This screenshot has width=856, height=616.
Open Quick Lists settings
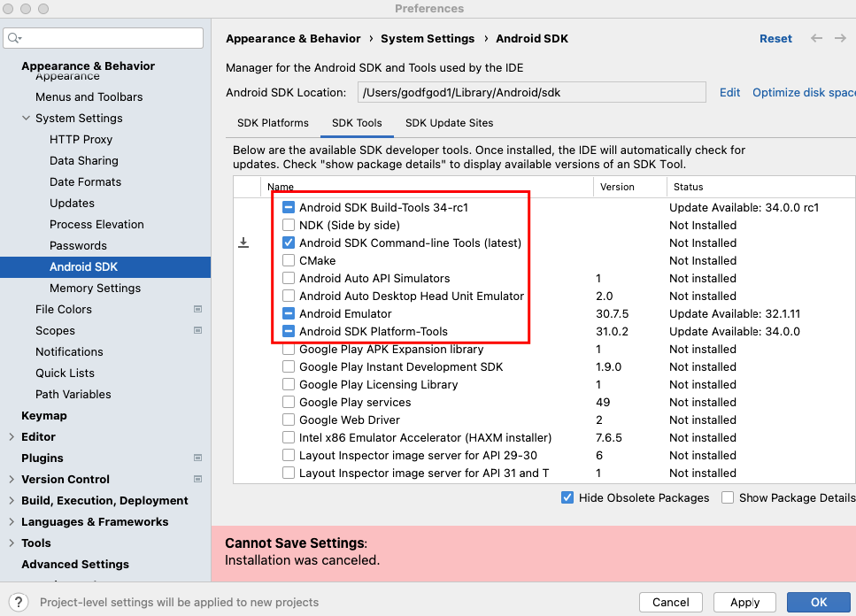[65, 373]
